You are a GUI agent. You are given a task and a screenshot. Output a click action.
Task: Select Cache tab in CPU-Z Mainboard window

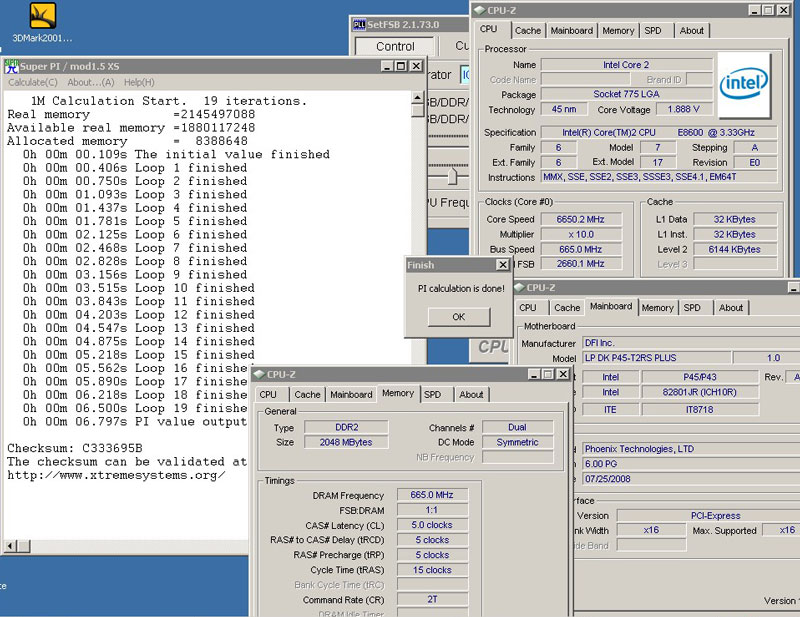tap(567, 308)
